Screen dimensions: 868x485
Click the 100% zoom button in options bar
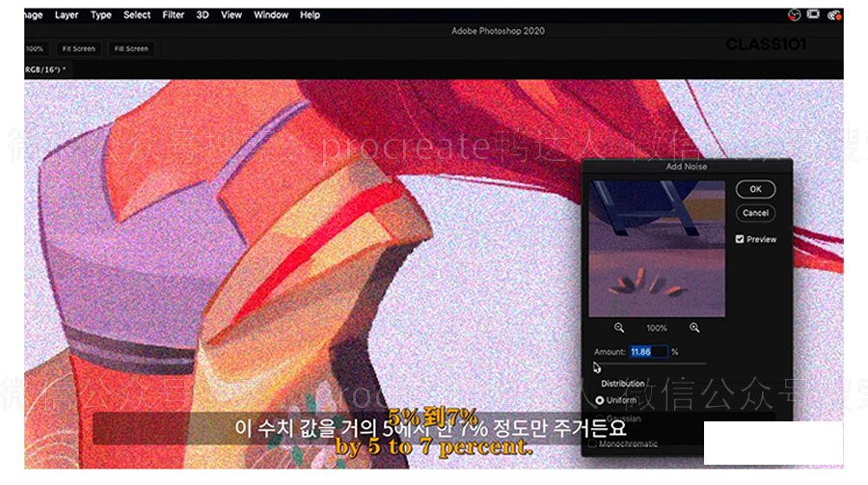click(36, 49)
